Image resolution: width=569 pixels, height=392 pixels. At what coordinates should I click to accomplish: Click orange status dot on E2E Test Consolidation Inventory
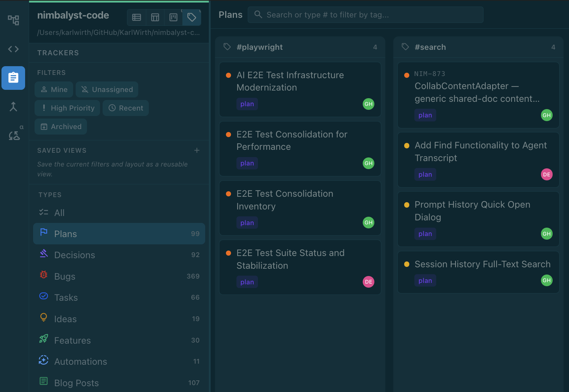pos(228,194)
